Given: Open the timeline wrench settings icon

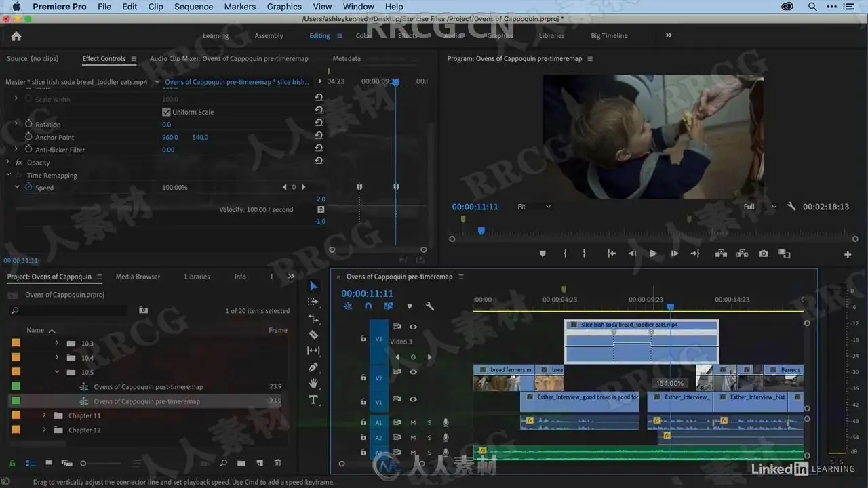Looking at the screenshot, I should pos(429,306).
